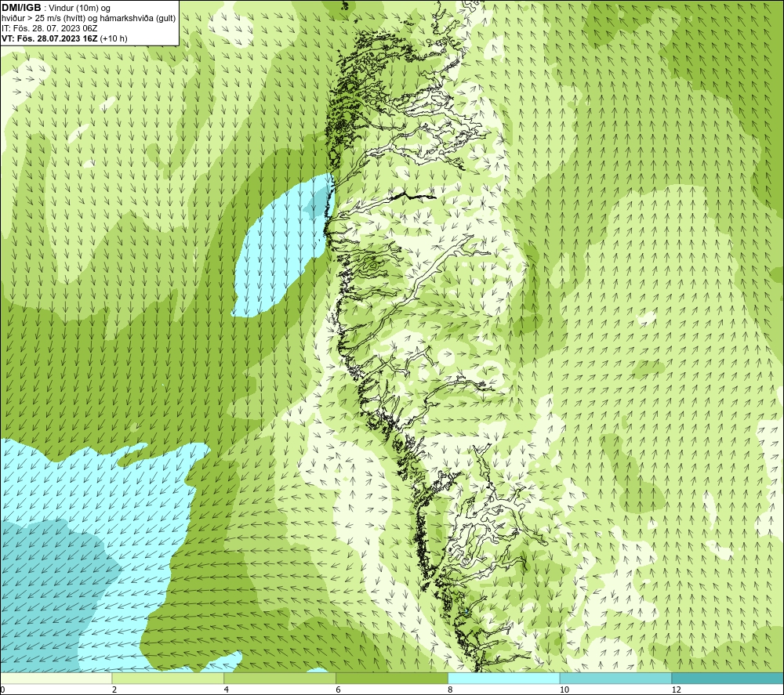Viewport: 784px width, 695px height.
Task: Click the 2–4 m/s light green legend swatch
Action: [168, 678]
